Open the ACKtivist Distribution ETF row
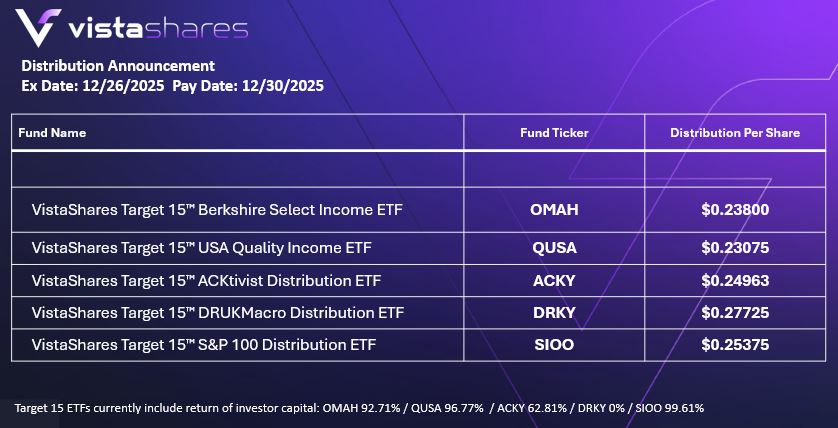The height and width of the screenshot is (428, 838). tap(206, 280)
